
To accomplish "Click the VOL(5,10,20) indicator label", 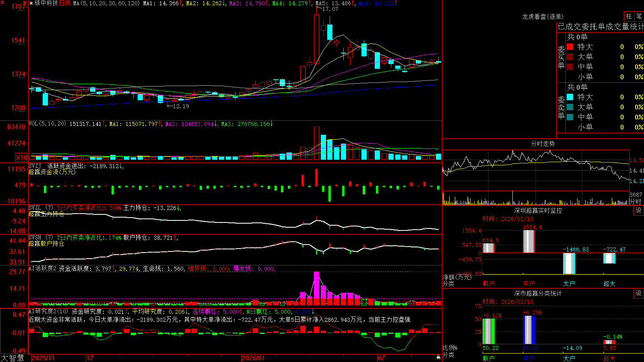I will click(47, 124).
